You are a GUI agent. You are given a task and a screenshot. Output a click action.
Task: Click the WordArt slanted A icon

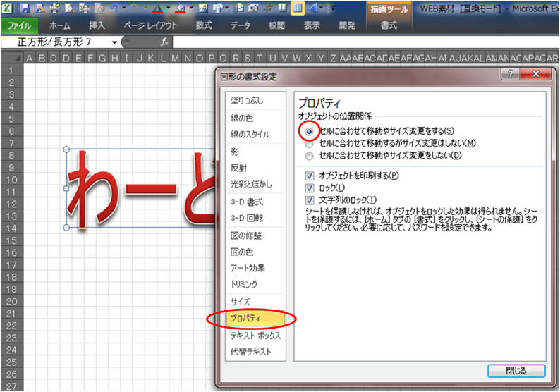[313, 8]
